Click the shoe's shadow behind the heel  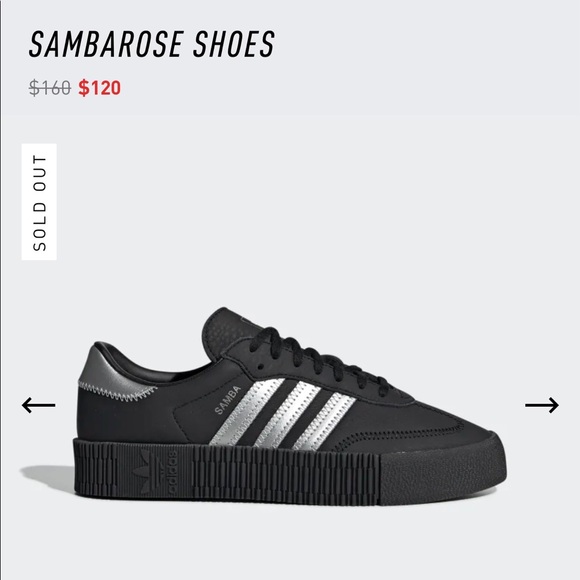(x=47, y=478)
